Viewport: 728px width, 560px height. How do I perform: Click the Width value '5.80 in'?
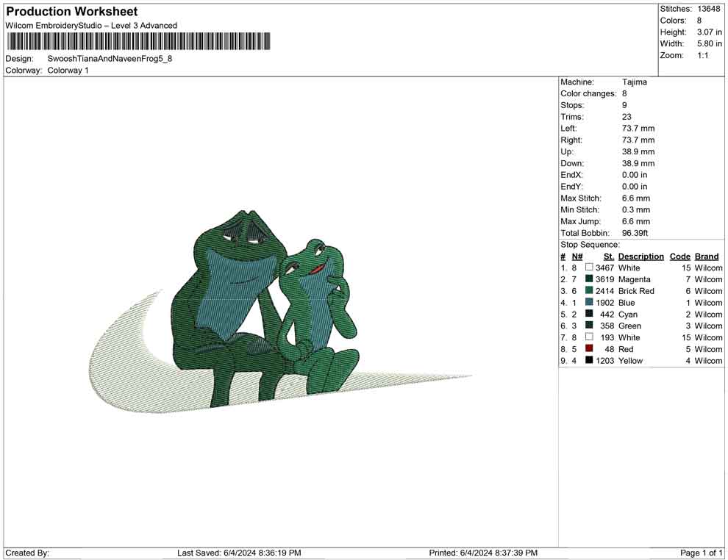[710, 43]
